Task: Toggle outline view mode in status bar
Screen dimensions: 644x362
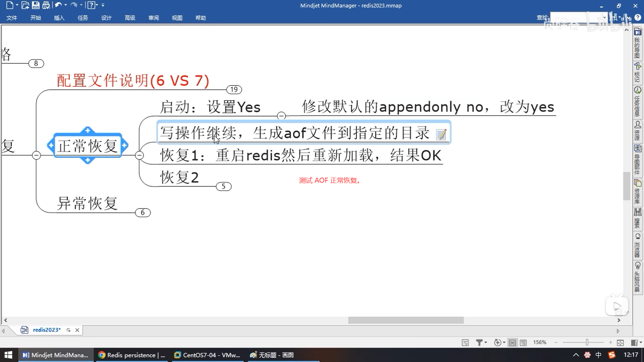Action: pos(523,343)
